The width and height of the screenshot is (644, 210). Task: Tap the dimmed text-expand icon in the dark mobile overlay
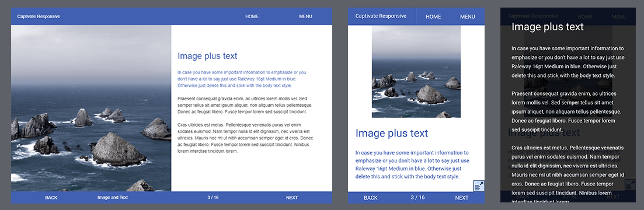[x=630, y=185]
